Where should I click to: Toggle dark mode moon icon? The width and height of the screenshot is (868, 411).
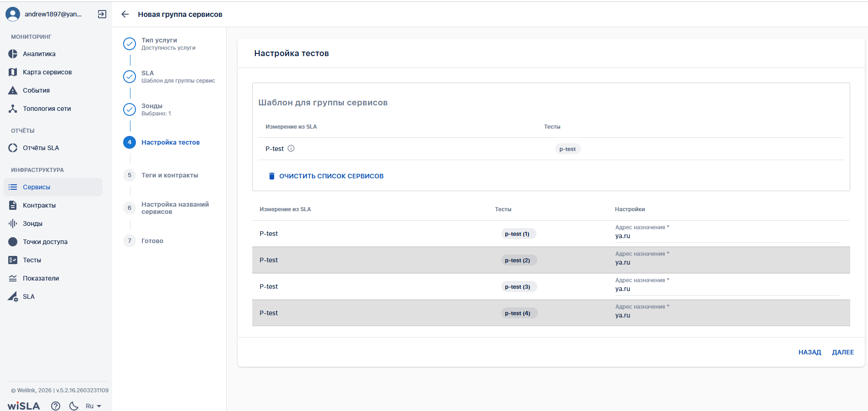click(74, 406)
